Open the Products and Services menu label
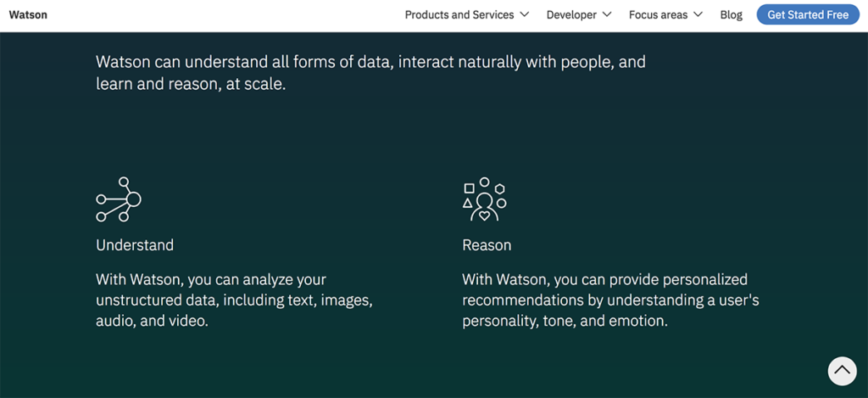The width and height of the screenshot is (868, 398). pos(459,15)
